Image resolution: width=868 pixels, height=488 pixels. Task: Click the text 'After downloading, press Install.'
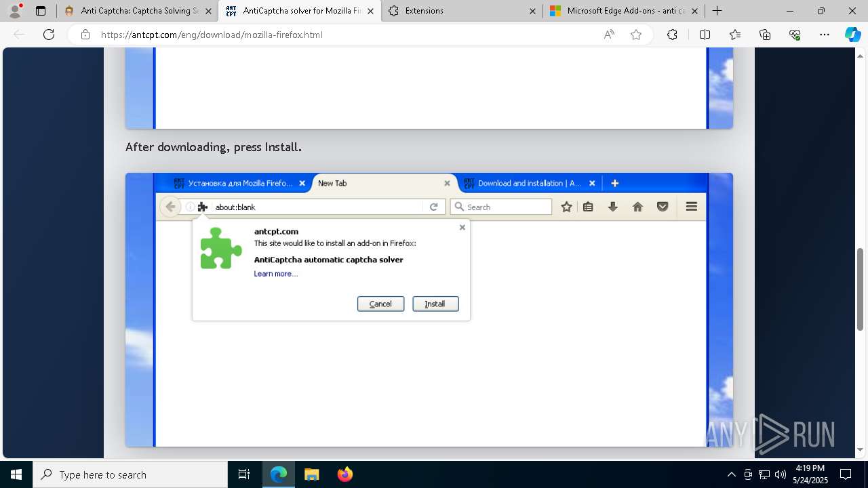tap(214, 147)
